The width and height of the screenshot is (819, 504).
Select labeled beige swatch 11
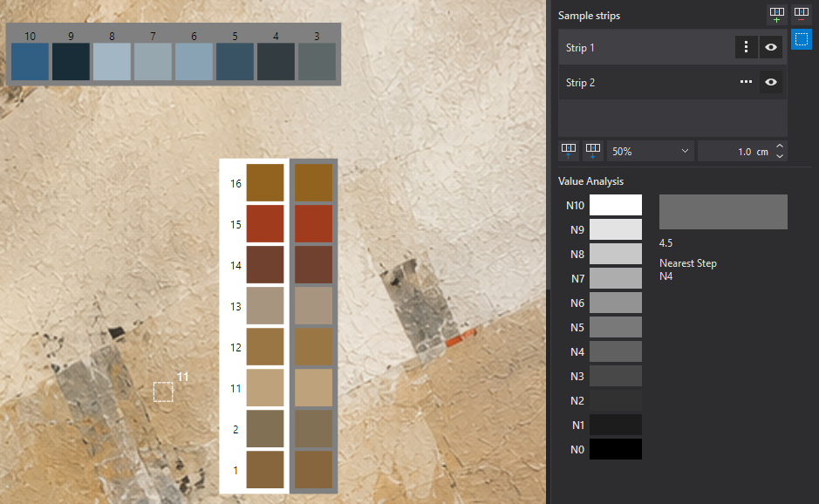pos(265,387)
